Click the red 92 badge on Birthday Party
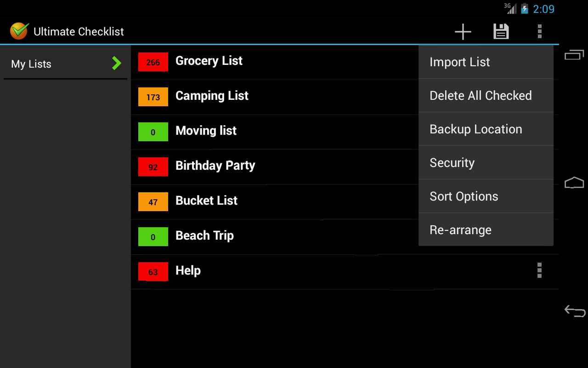Viewport: 588px width, 368px height. click(x=153, y=167)
